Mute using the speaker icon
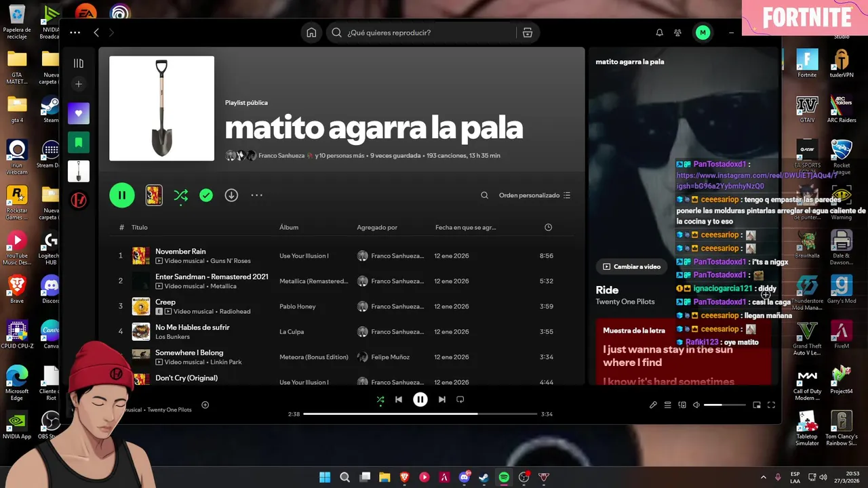Screen dimensions: 868x488 click(696, 405)
